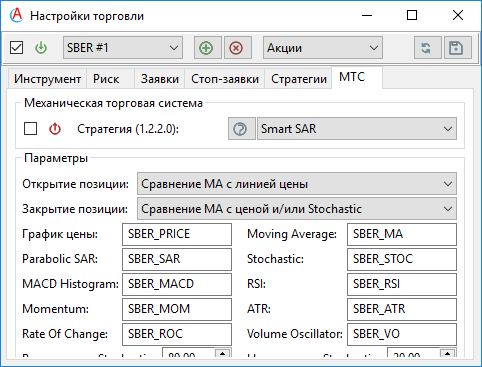Click the SBER_MACD input field

point(177,284)
